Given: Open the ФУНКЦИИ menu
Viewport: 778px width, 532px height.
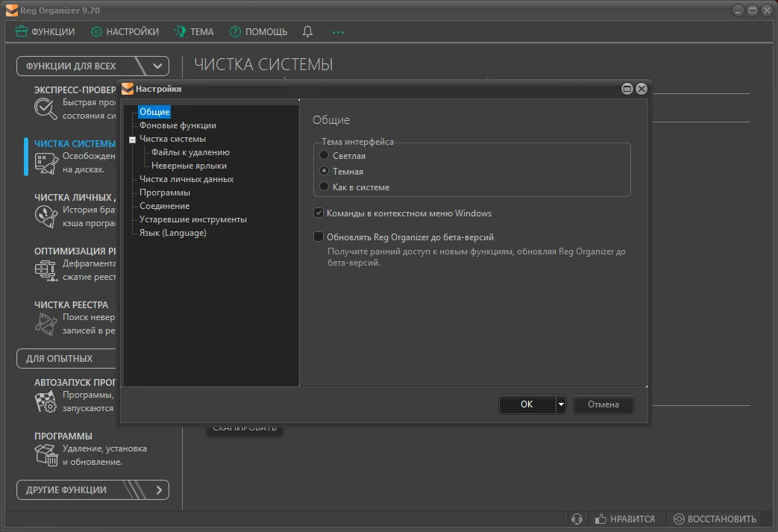Looking at the screenshot, I should [46, 32].
